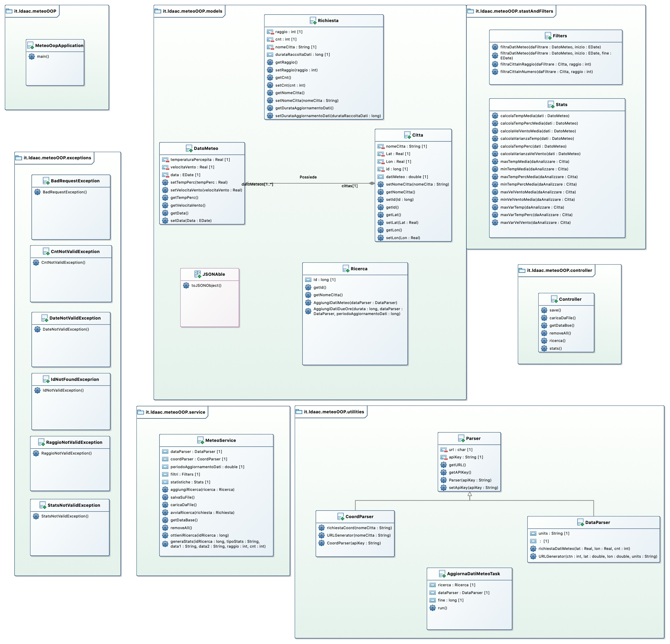Click the class icon beside Controller title
Viewport: 670px width, 644px height.
(554, 299)
